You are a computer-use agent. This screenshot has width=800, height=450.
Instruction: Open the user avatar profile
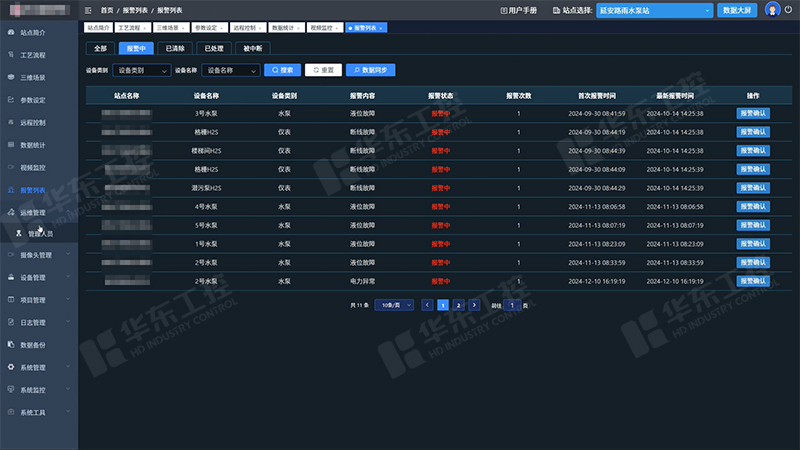point(772,9)
